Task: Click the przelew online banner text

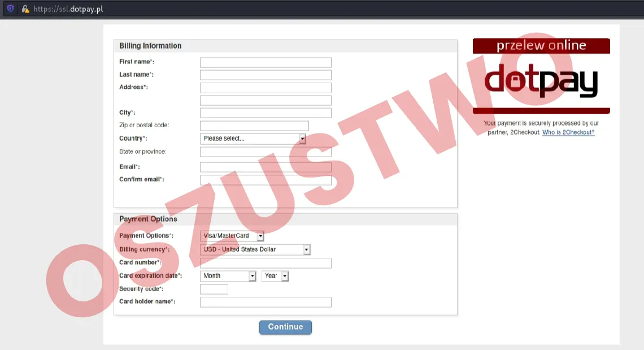Action: (541, 45)
